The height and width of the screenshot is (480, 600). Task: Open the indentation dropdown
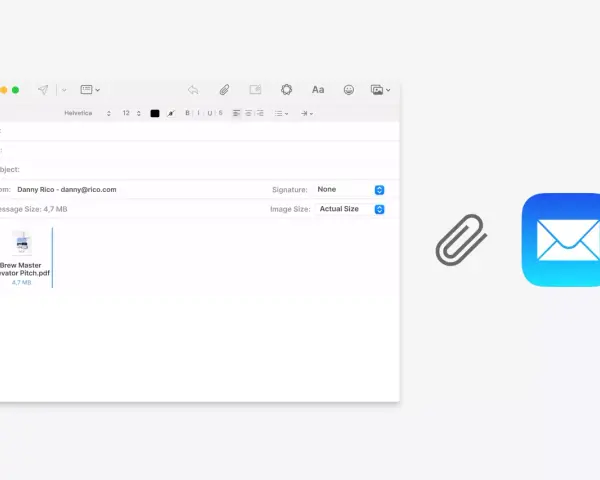point(307,113)
